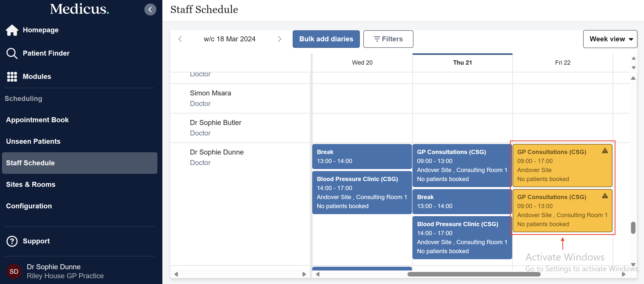This screenshot has height=284, width=644.
Task: Click the SD avatar for Dr Sophie Dunne
Action: pos(14,271)
